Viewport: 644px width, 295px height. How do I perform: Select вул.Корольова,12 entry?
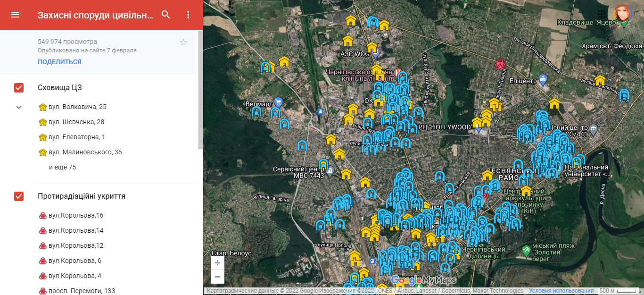pos(71,246)
